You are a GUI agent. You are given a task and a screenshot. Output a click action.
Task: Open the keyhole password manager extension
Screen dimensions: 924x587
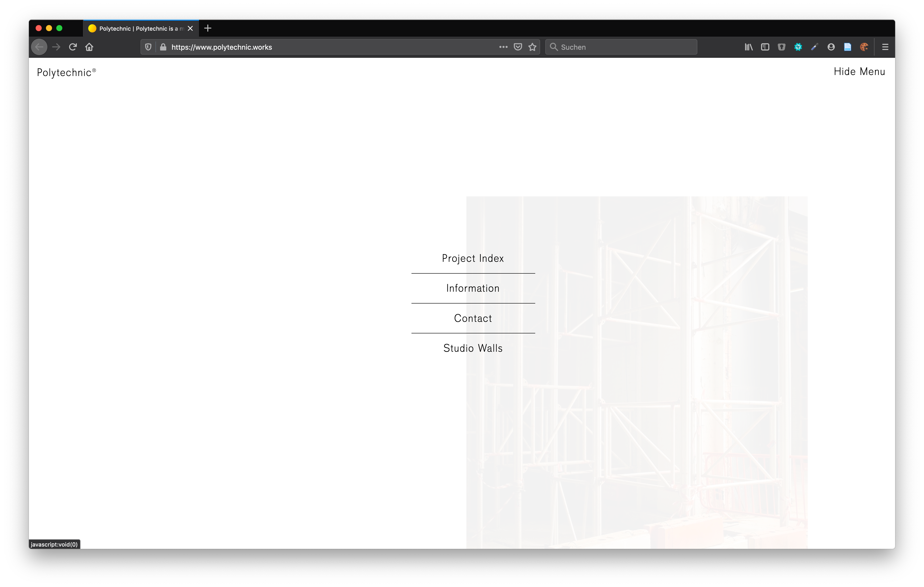tap(781, 47)
